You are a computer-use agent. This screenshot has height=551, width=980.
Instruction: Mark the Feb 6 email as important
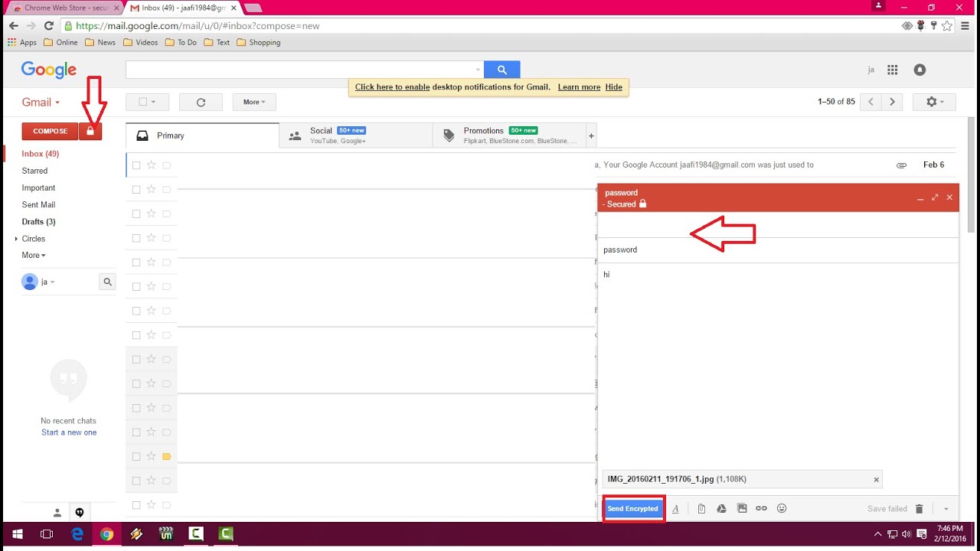pyautogui.click(x=166, y=165)
